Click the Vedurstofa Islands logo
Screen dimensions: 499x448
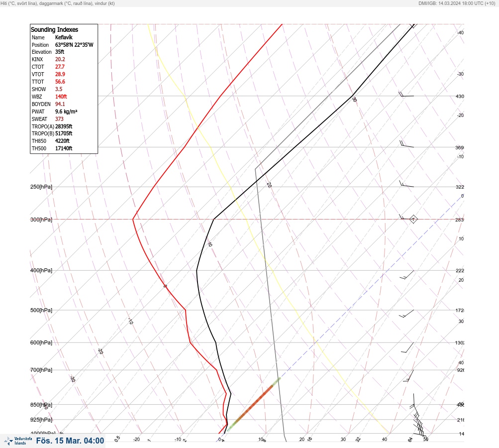coord(18,441)
